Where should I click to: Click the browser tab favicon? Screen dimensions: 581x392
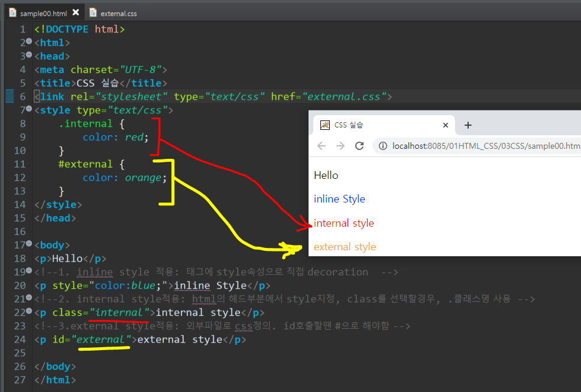tap(325, 125)
